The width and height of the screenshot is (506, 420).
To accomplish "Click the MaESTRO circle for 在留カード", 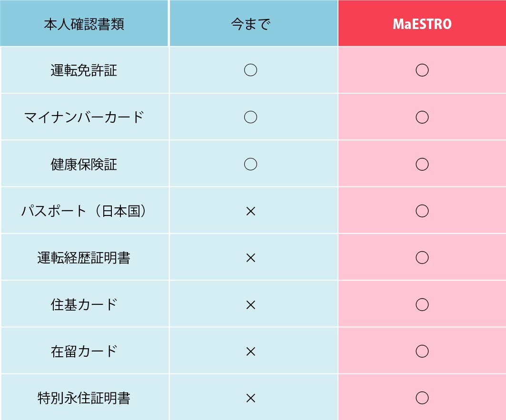I will [422, 351].
